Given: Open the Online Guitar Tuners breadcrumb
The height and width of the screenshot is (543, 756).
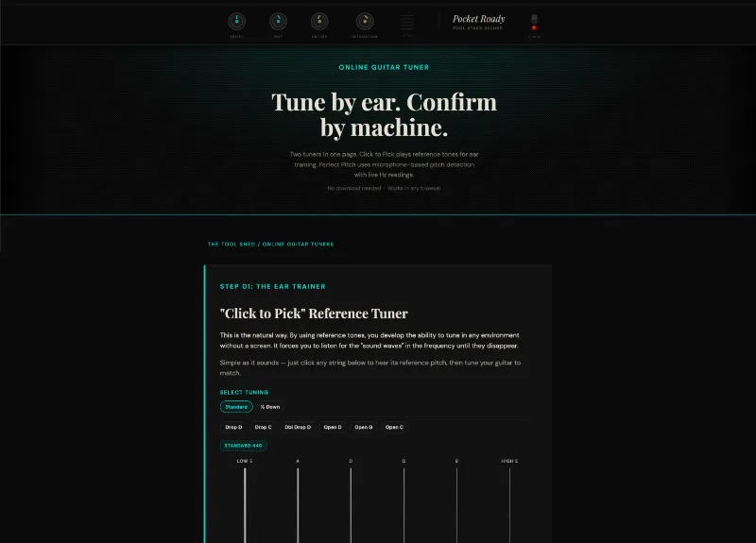Looking at the screenshot, I should tap(298, 245).
